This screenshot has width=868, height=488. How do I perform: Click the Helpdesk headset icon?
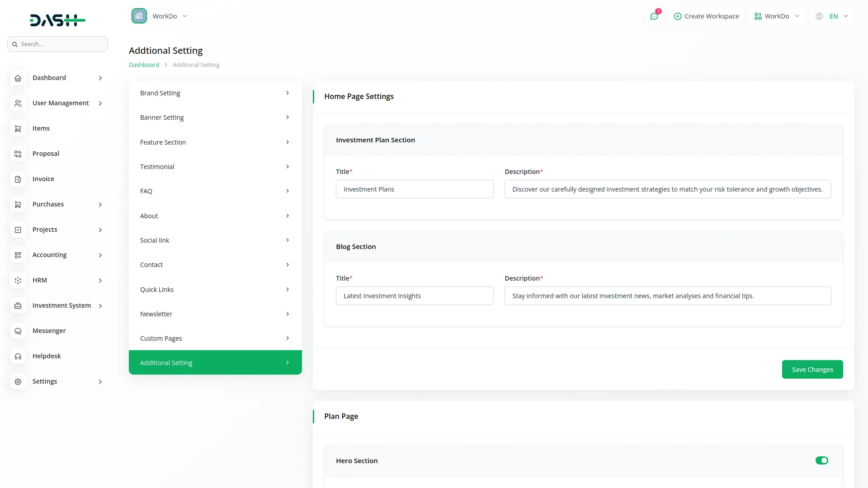(18, 357)
